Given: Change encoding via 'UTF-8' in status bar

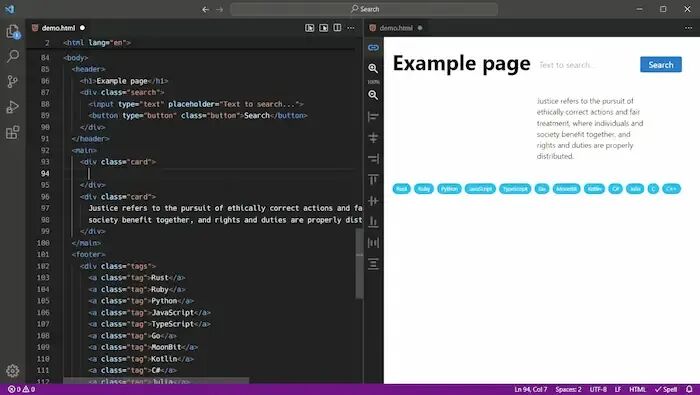Looking at the screenshot, I should point(598,389).
